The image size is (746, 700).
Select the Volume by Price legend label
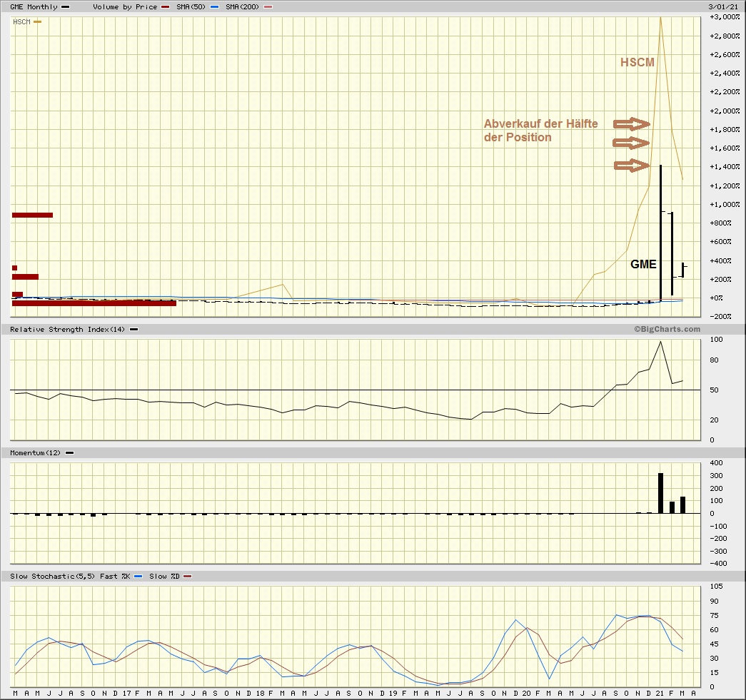point(125,6)
